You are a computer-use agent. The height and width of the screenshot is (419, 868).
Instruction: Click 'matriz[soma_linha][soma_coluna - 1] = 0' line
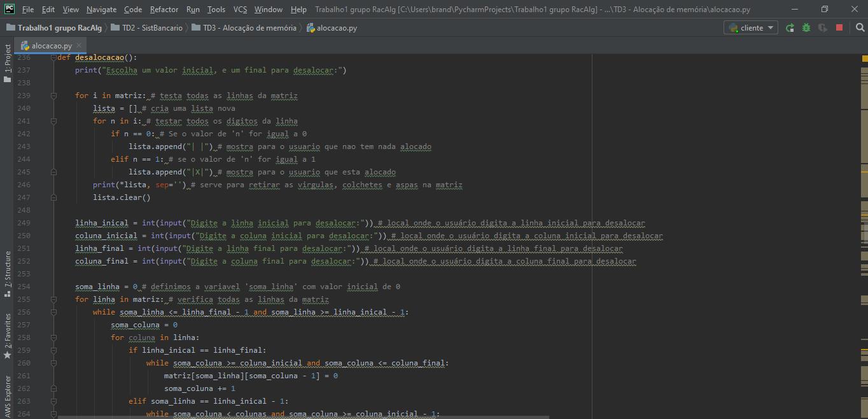(x=251, y=376)
